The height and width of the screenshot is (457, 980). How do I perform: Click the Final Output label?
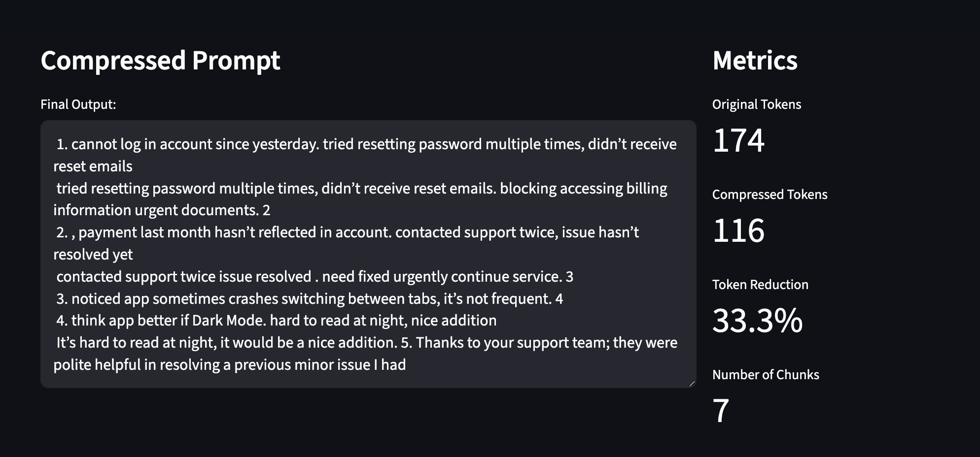(x=78, y=104)
